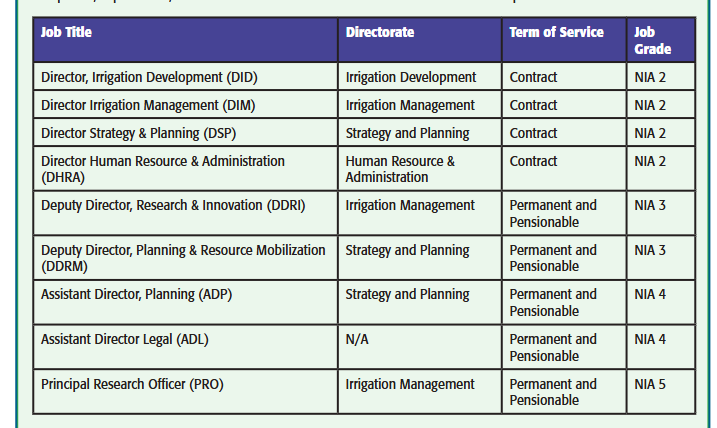Viewport: 717px width, 428px height.
Task: Click the Directorate column header
Action: [380, 33]
